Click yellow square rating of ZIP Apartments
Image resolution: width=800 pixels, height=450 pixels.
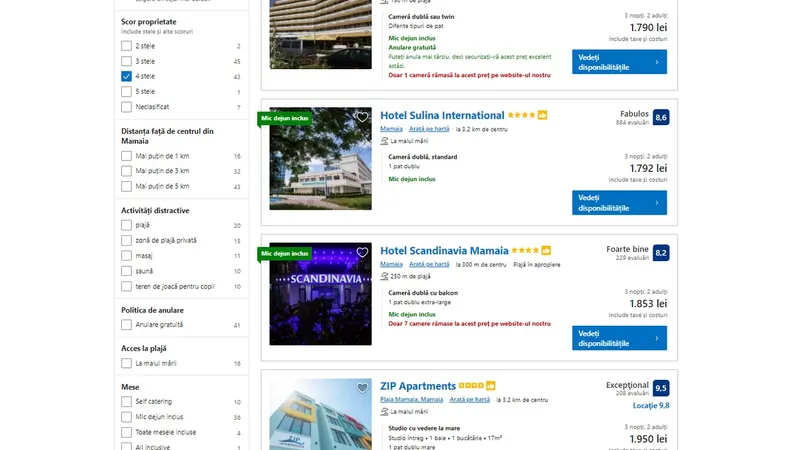[x=471, y=386]
